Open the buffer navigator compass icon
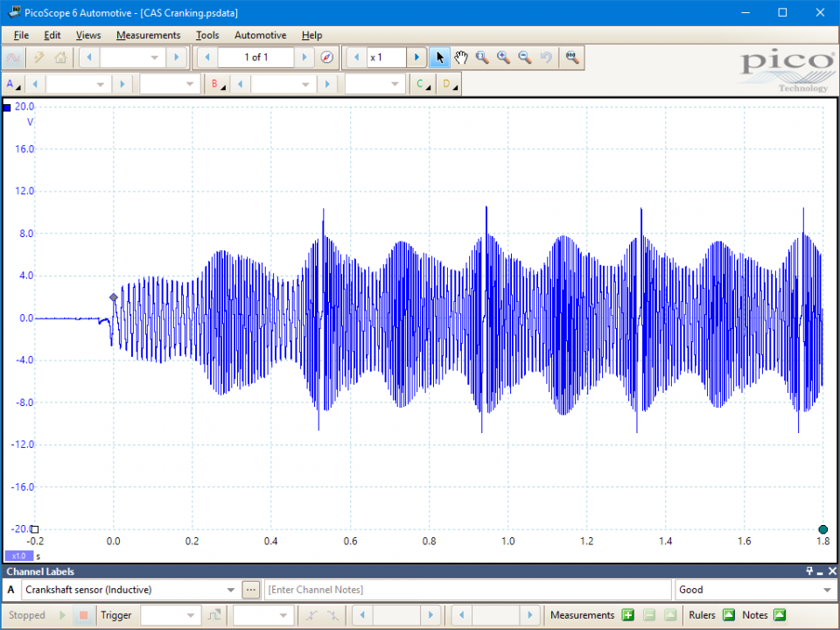The height and width of the screenshot is (630, 840). click(x=326, y=58)
